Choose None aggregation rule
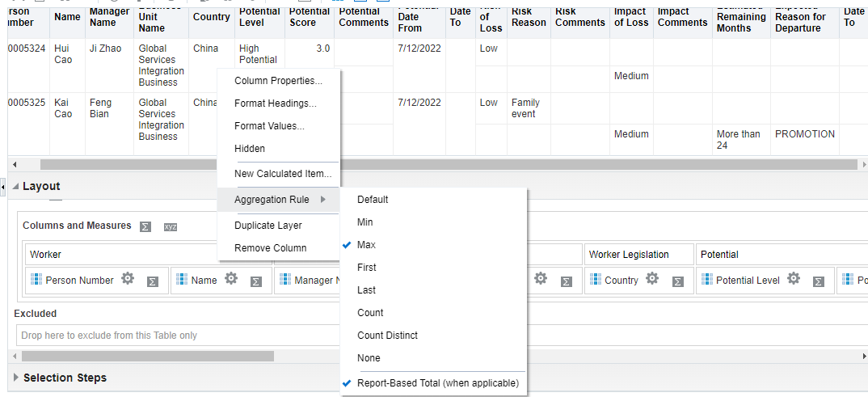Screen dimensions: 868x397 (433, 358)
